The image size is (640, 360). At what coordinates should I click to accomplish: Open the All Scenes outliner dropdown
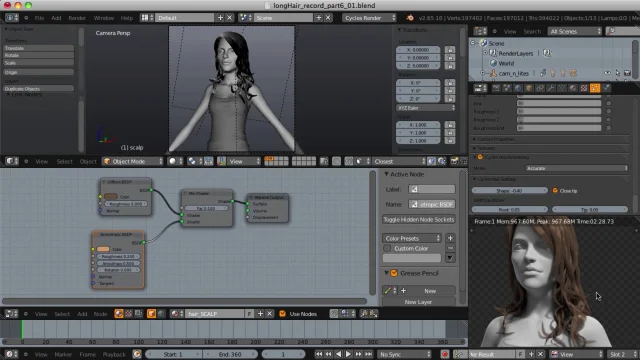[575, 31]
